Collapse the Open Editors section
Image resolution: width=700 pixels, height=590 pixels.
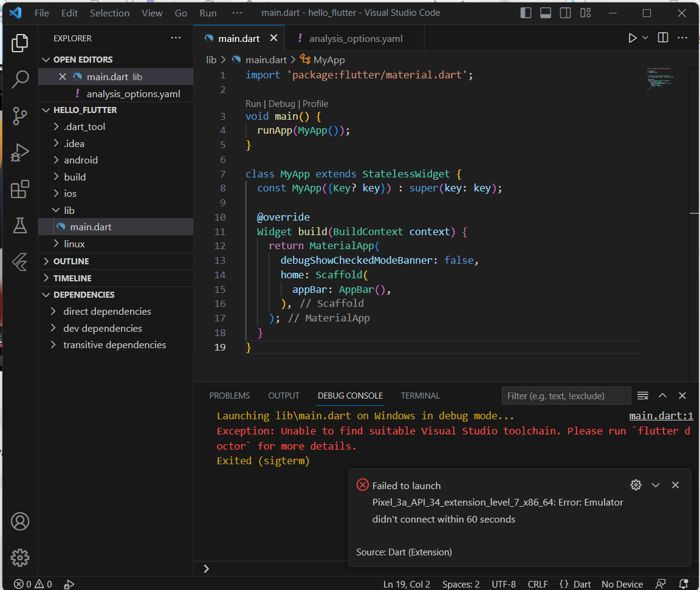(115, 60)
